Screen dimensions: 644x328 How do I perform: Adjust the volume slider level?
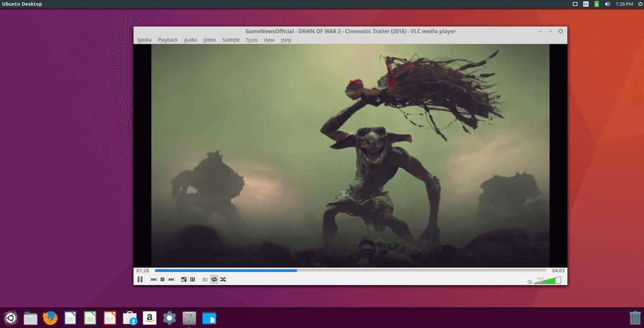tap(548, 281)
